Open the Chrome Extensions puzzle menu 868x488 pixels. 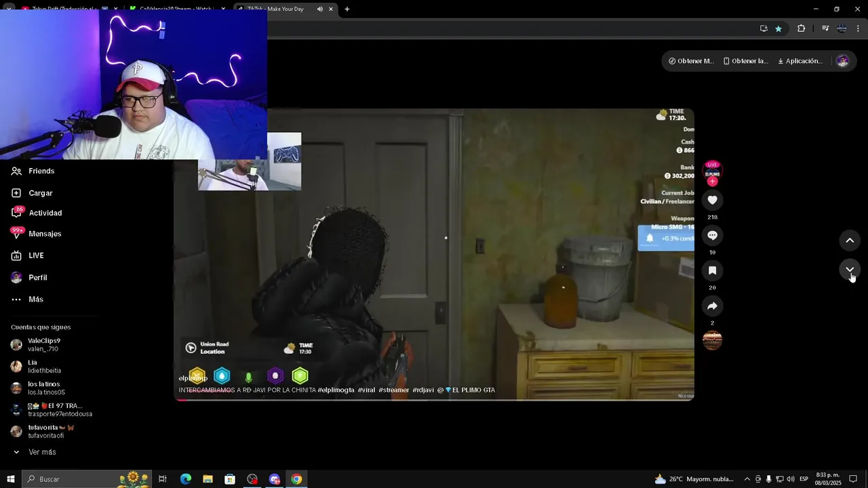[801, 28]
